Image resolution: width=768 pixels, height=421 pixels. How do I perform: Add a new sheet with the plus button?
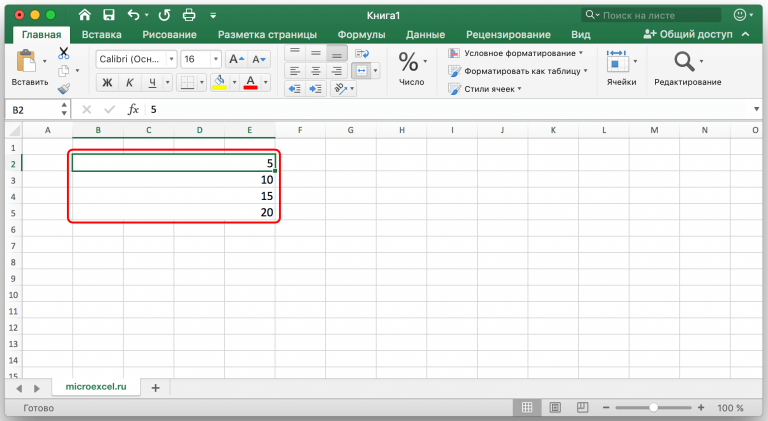(x=155, y=386)
